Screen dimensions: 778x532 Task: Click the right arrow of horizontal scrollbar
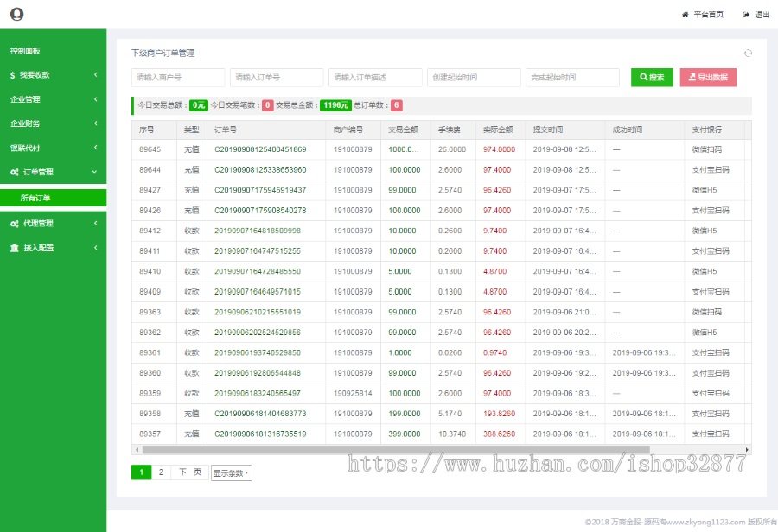click(747, 450)
